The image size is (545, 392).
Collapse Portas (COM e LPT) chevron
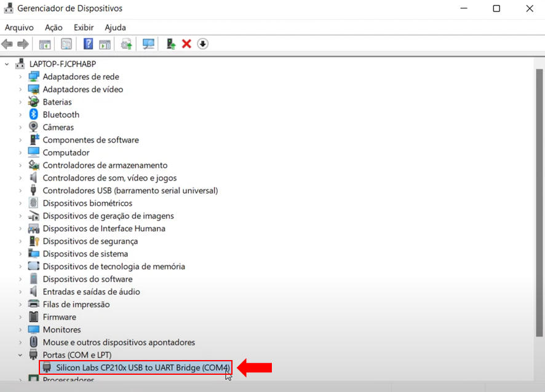coord(20,355)
